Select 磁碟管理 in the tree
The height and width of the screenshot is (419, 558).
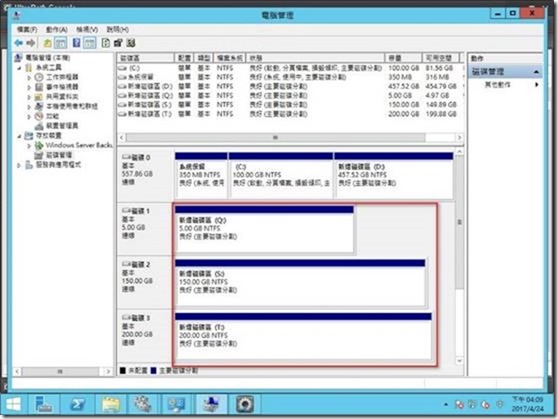point(59,155)
